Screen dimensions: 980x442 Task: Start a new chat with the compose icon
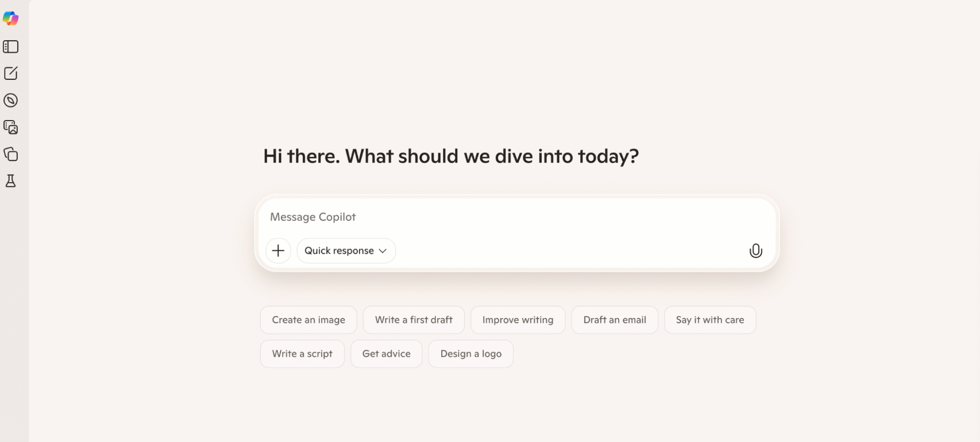point(11,74)
